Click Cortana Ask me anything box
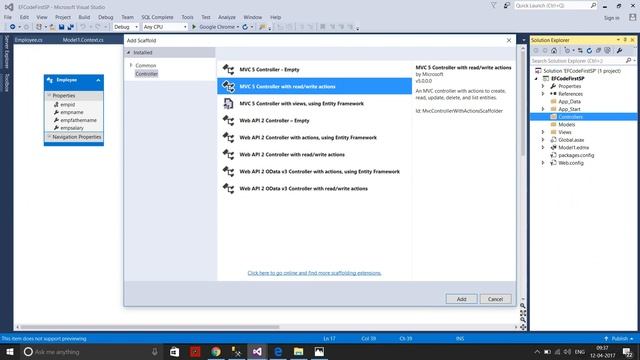 [91, 351]
